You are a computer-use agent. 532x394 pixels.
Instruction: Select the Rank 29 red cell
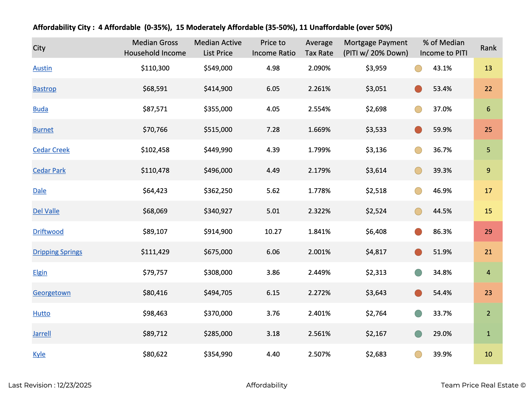click(x=488, y=232)
